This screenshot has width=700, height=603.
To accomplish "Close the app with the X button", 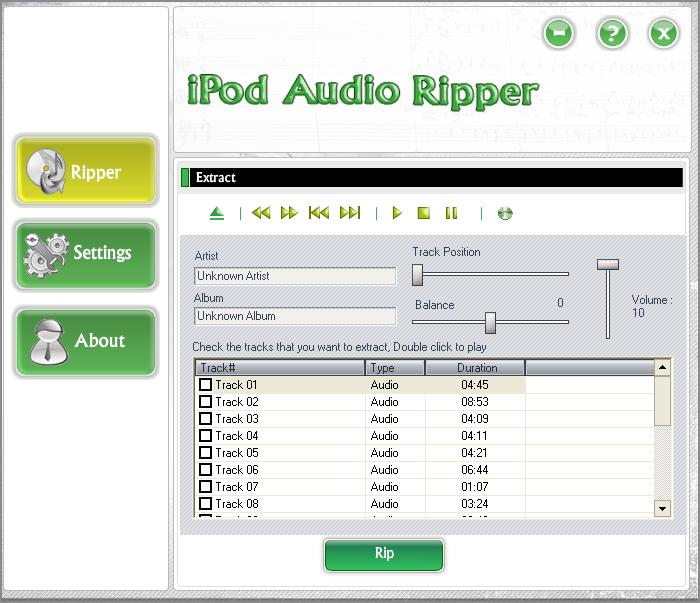I will pyautogui.click(x=664, y=33).
